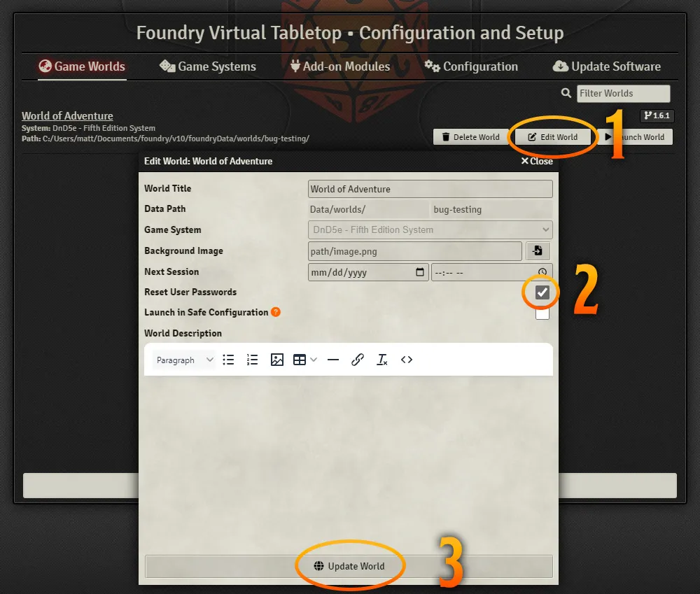Click the insert image editor icon
Screen dimensions: 700x594
tap(276, 360)
